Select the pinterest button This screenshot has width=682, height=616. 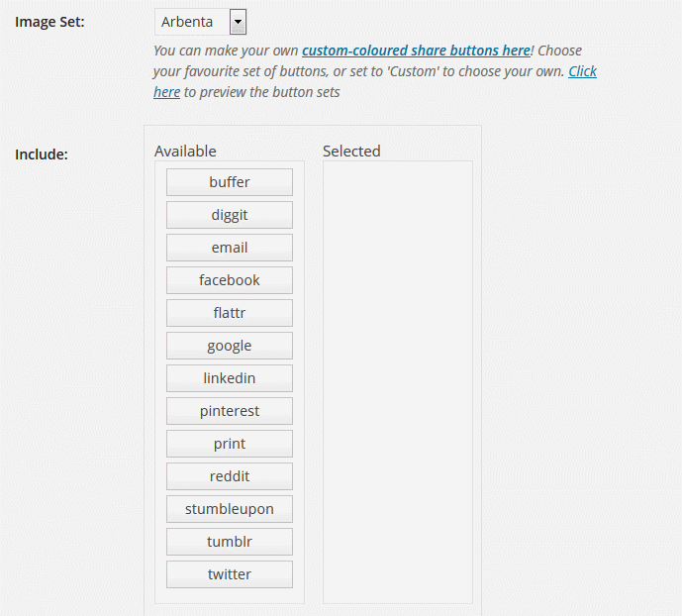click(230, 411)
